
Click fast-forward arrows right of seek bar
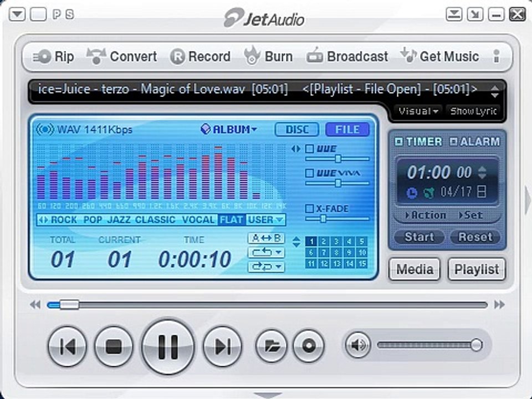point(499,305)
